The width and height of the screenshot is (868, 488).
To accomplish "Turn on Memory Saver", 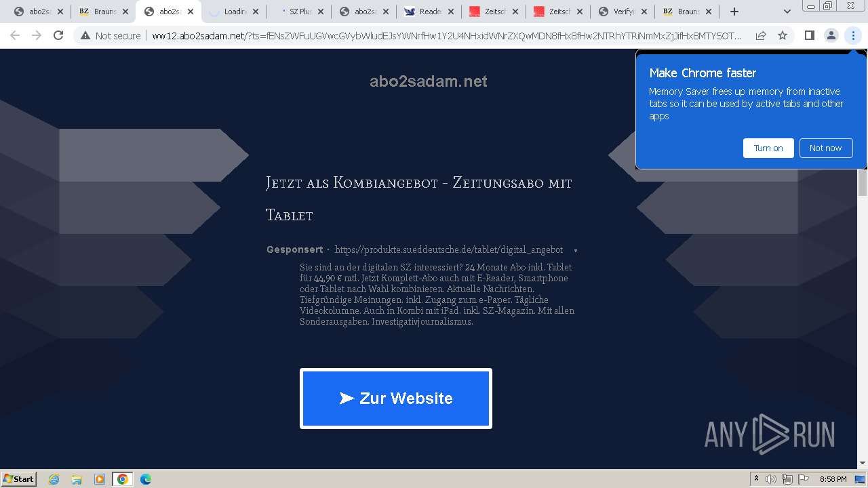I will tap(768, 148).
